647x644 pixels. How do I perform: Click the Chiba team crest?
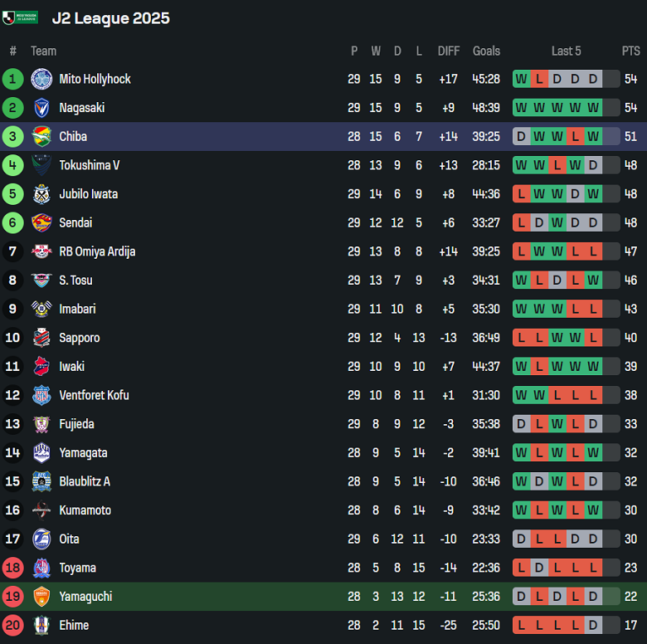tap(41, 137)
